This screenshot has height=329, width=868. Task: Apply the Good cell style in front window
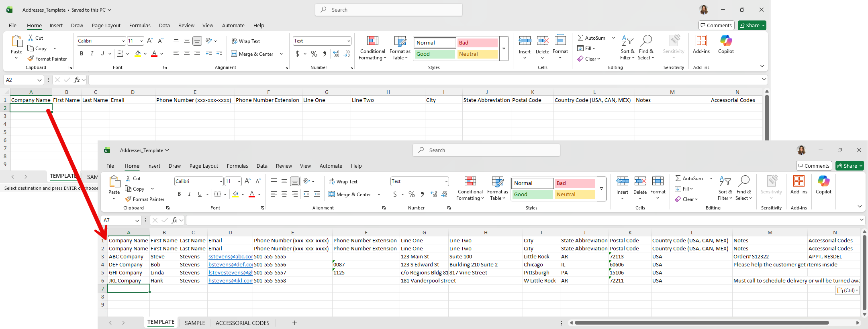533,194
